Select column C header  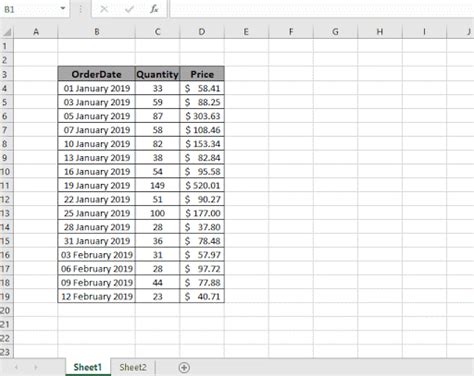tap(157, 32)
